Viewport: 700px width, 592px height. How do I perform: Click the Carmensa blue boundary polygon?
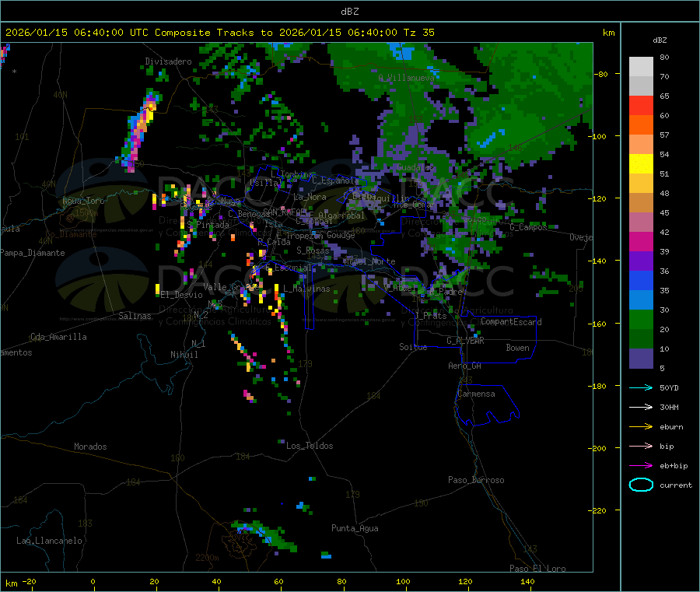(487, 405)
